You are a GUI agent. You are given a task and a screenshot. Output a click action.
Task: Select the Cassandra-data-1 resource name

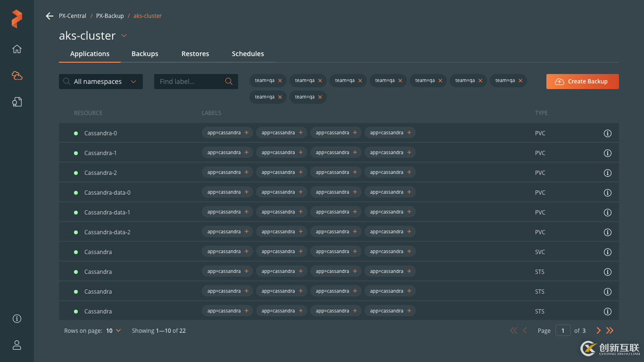coord(107,213)
